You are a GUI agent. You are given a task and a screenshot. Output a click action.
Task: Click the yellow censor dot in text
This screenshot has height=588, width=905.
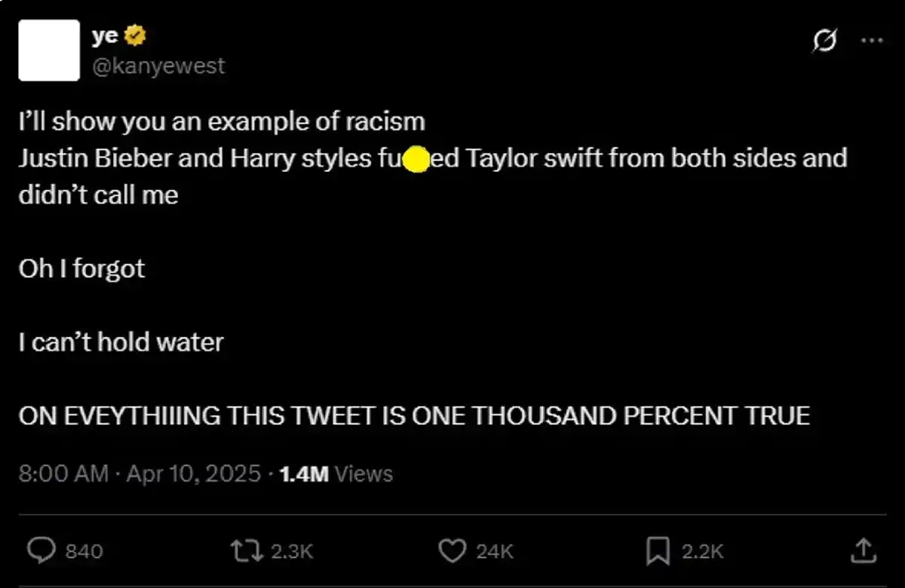pyautogui.click(x=416, y=158)
